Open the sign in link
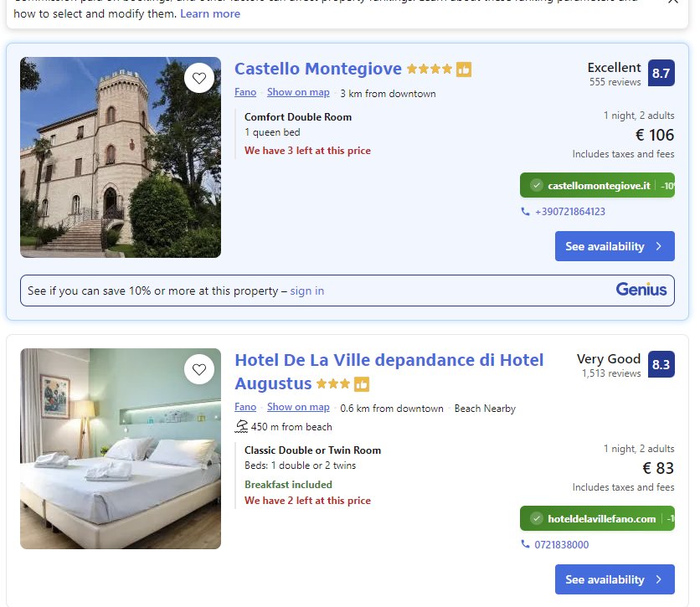 (x=306, y=291)
